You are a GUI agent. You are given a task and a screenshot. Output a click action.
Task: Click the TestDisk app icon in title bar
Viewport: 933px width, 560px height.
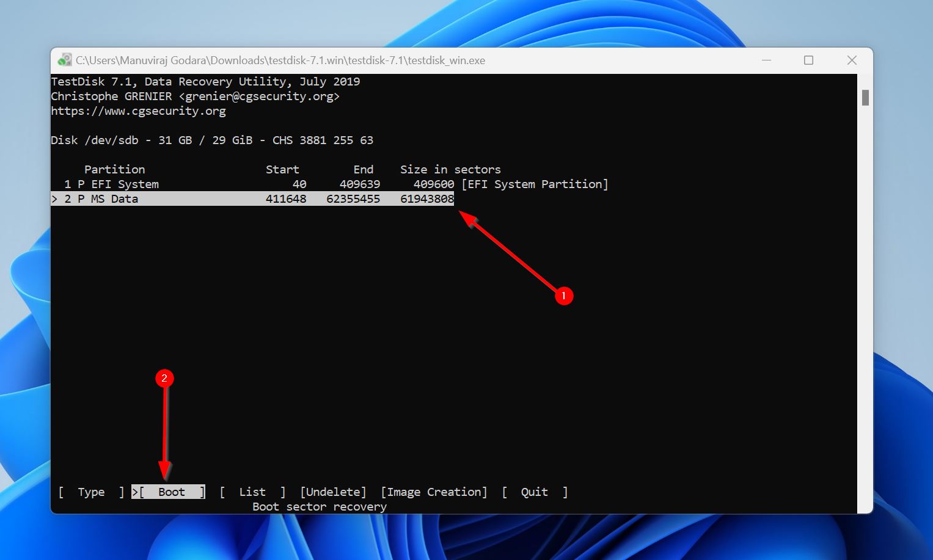point(64,60)
